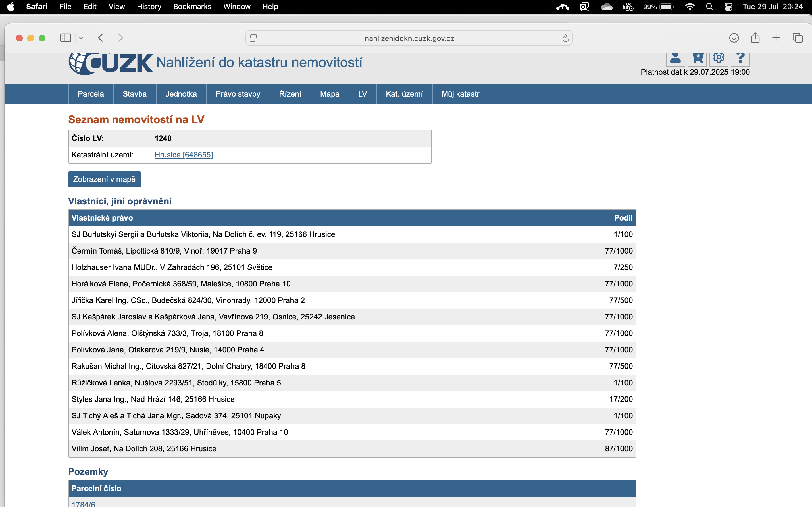The image size is (812, 507).
Task: Show the tab overview icon
Action: [797, 38]
